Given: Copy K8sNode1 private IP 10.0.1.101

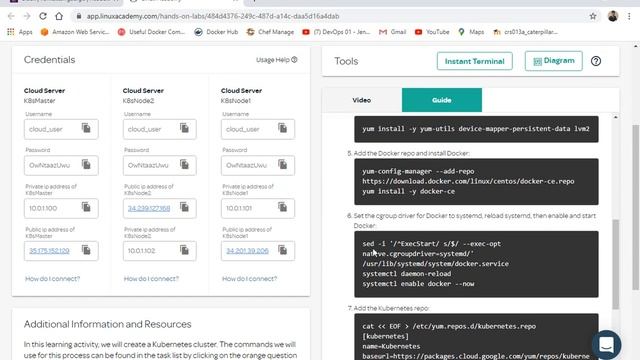Looking at the screenshot, I should click(x=282, y=207).
